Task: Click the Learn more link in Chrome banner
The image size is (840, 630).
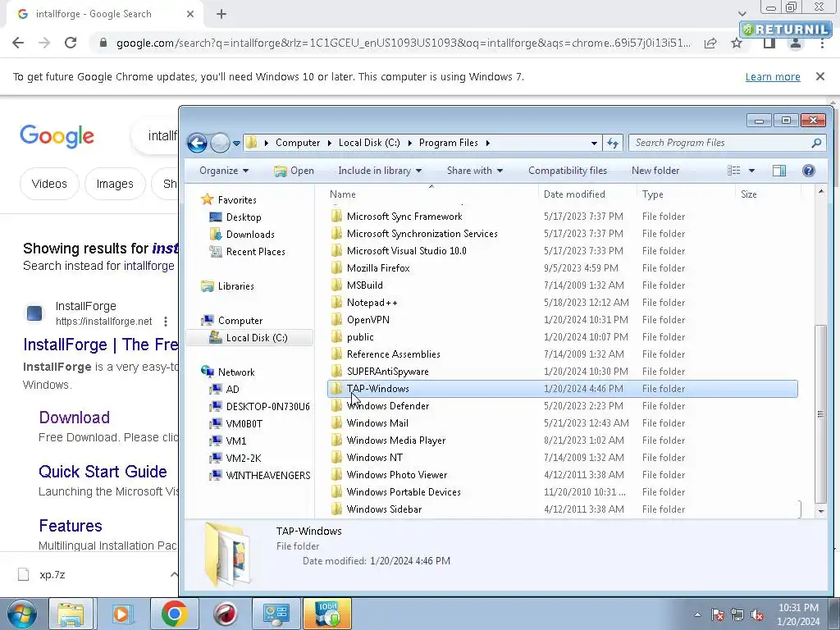Action: (x=773, y=76)
